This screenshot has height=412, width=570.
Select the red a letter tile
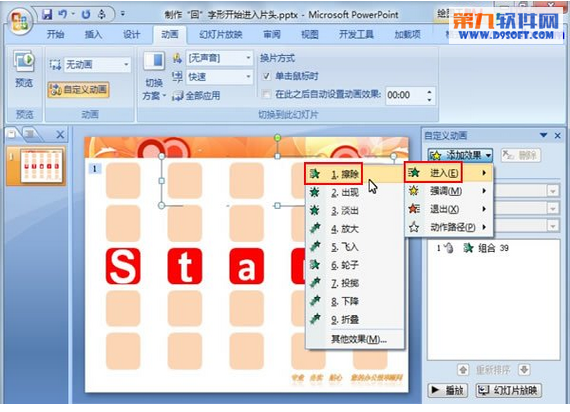(x=246, y=267)
